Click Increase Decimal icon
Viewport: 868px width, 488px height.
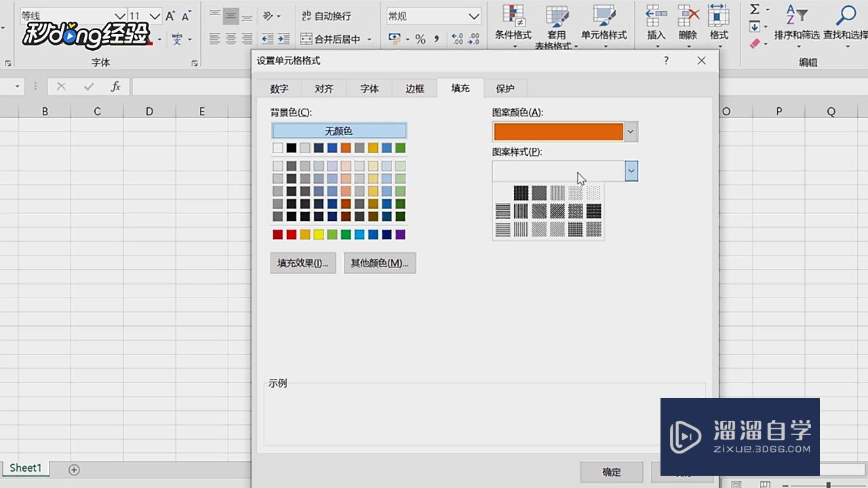(x=457, y=39)
